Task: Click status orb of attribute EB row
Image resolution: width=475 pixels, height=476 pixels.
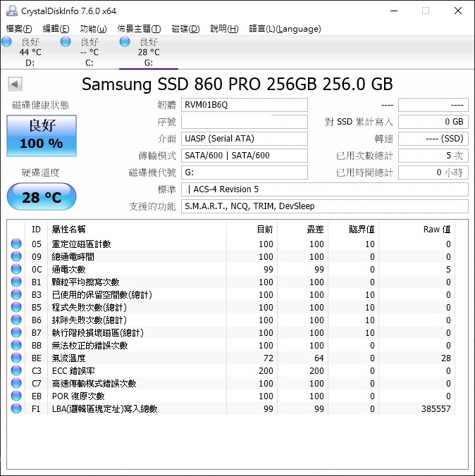Action: click(16, 396)
